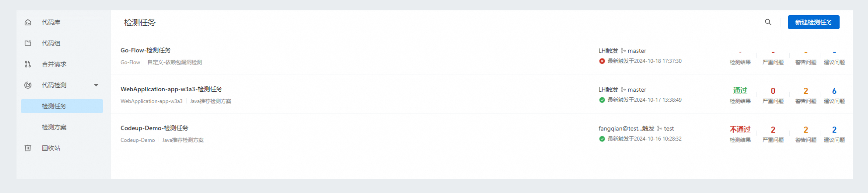The image size is (868, 193).
Task: Open the Codeup-Demo-检测任务 task
Action: 154,128
